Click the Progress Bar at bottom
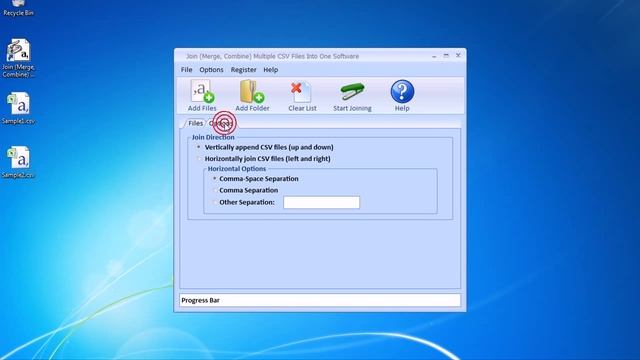The image size is (640, 360). 320,300
